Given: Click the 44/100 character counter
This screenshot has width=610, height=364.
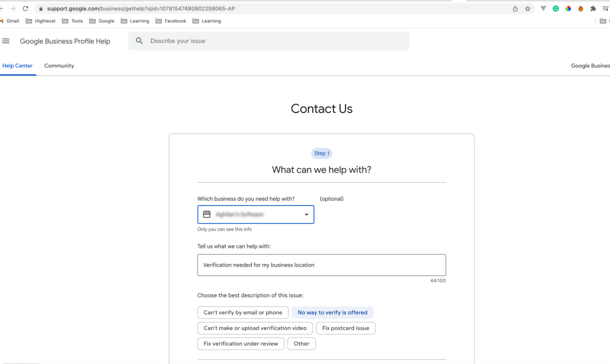Looking at the screenshot, I should coord(438,281).
